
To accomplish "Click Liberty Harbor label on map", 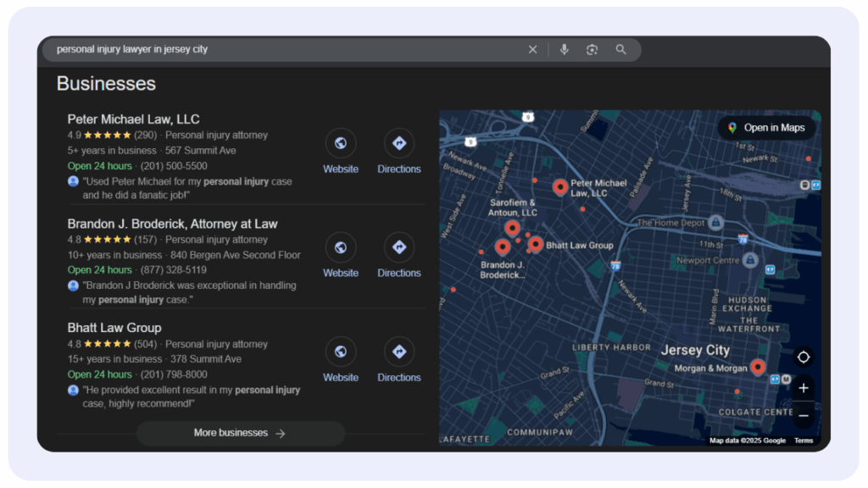I will 611,347.
